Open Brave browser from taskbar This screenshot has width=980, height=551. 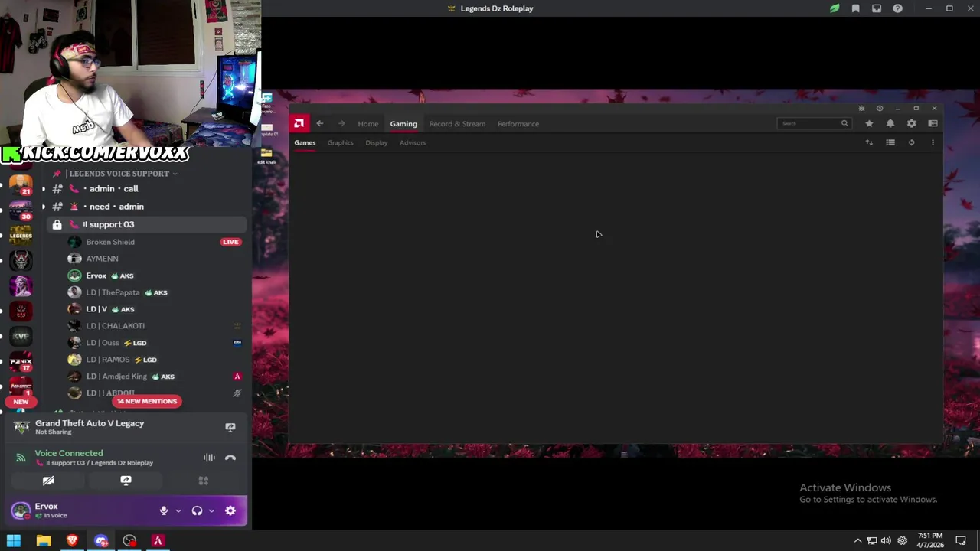[x=72, y=541]
